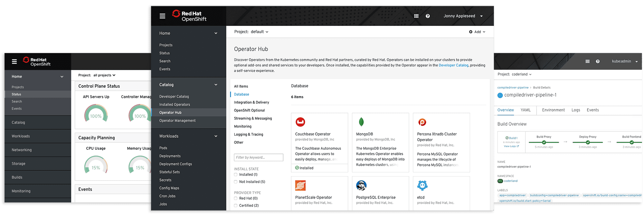Check the Installed (1) filter
The image size is (644, 215).
click(236, 175)
